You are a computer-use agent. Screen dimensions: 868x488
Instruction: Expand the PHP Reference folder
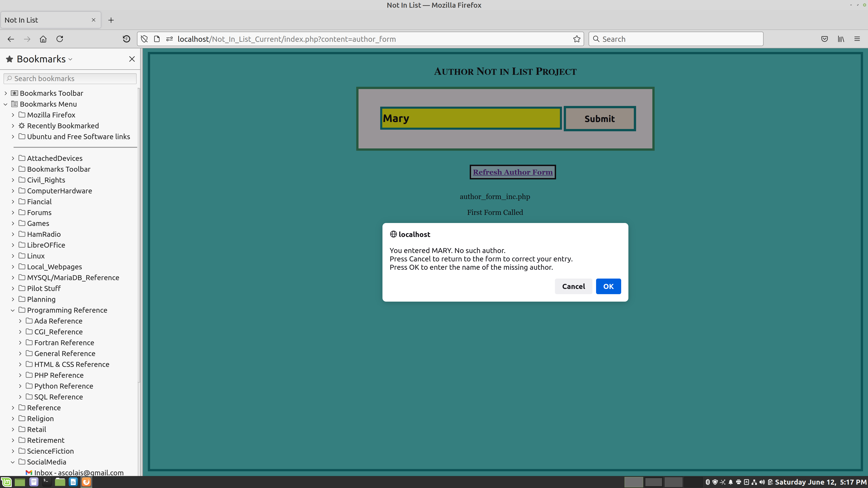(20, 375)
